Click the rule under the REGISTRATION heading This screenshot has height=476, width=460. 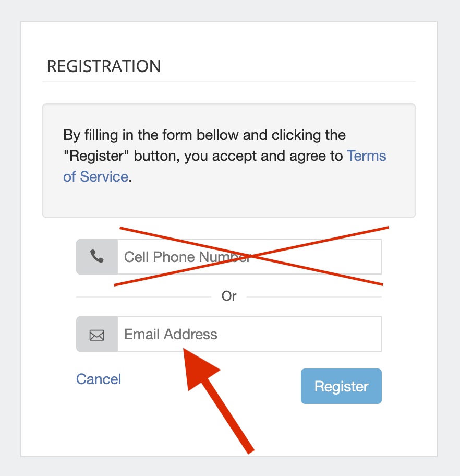coord(228,82)
